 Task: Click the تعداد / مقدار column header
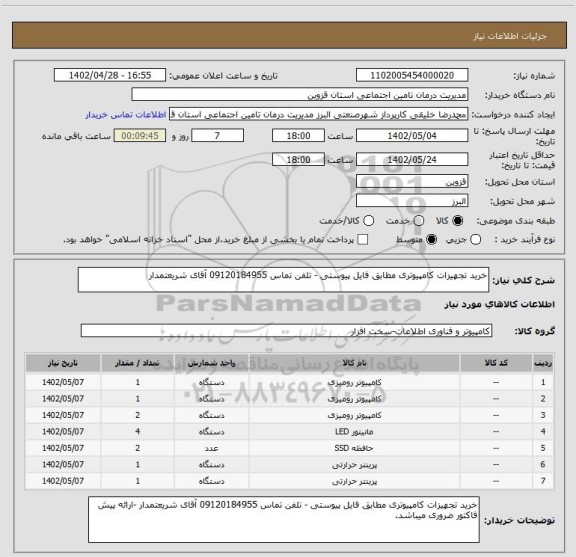click(137, 363)
